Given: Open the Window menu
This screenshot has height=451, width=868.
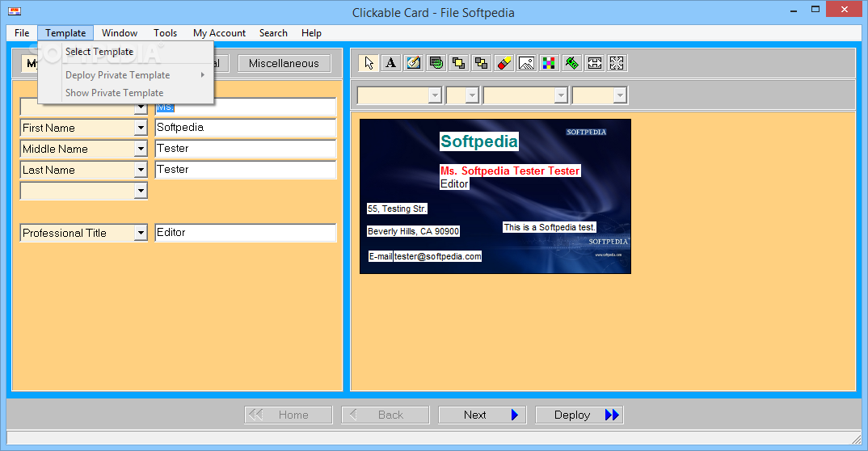Looking at the screenshot, I should (x=120, y=33).
